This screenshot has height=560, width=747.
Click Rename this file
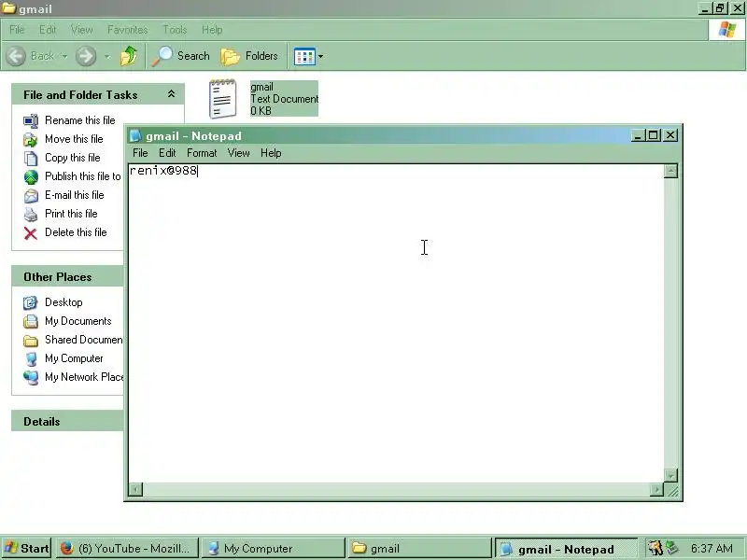[80, 120]
